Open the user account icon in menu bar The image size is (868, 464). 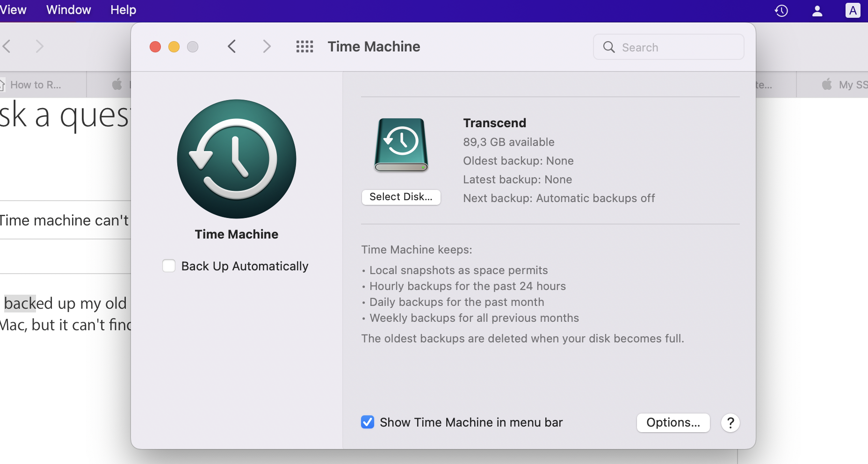coord(817,11)
